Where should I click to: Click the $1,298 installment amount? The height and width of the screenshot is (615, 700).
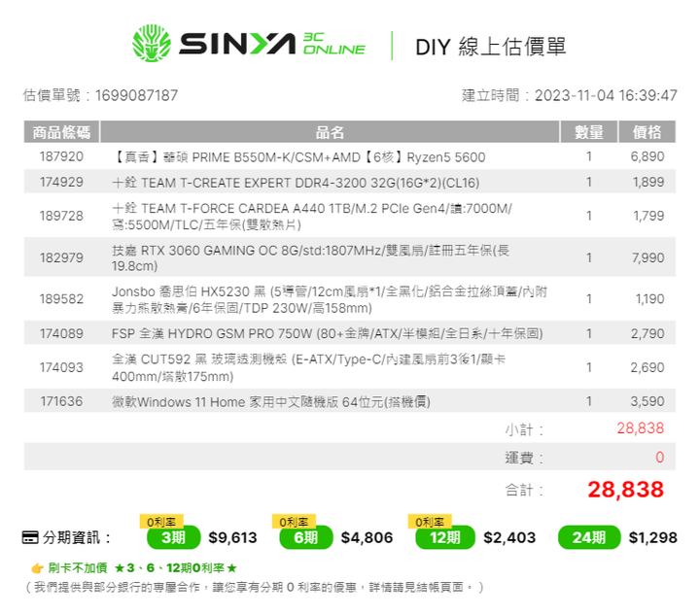pyautogui.click(x=653, y=538)
